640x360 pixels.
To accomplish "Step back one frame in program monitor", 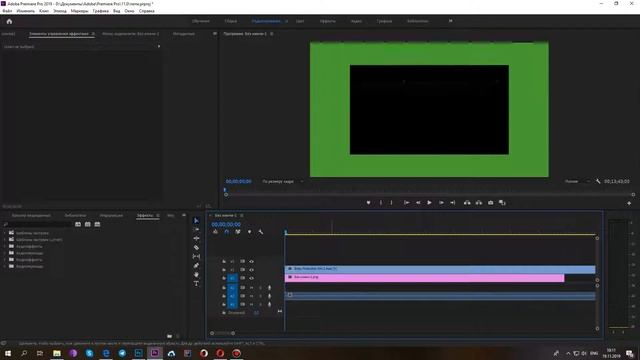I will tap(418, 203).
